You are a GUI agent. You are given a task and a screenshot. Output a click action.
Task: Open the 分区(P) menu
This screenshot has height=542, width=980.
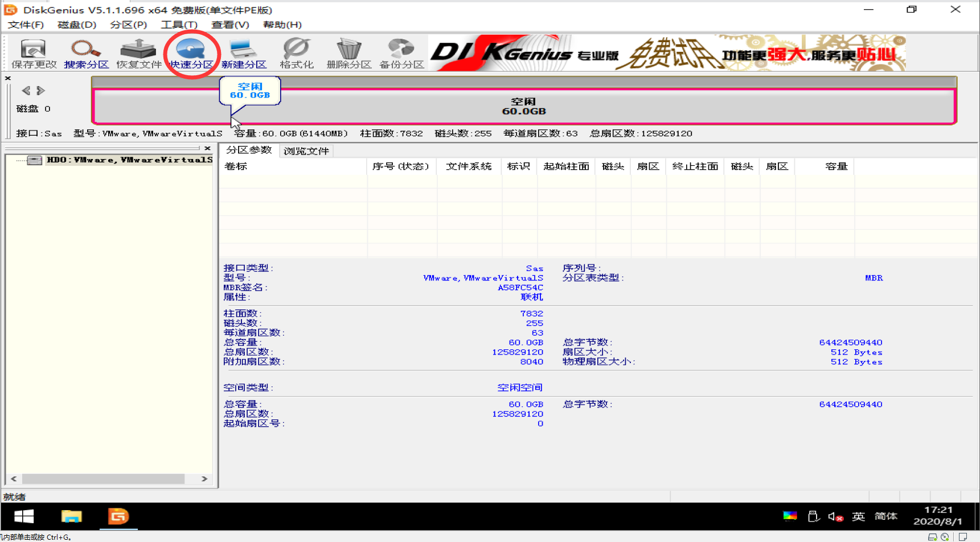[x=128, y=25]
